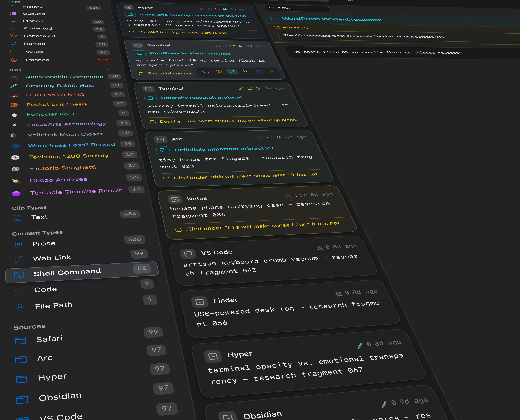The height and width of the screenshot is (420, 520).
Task: Click the link icon beside Web Link
Action: [19, 260]
